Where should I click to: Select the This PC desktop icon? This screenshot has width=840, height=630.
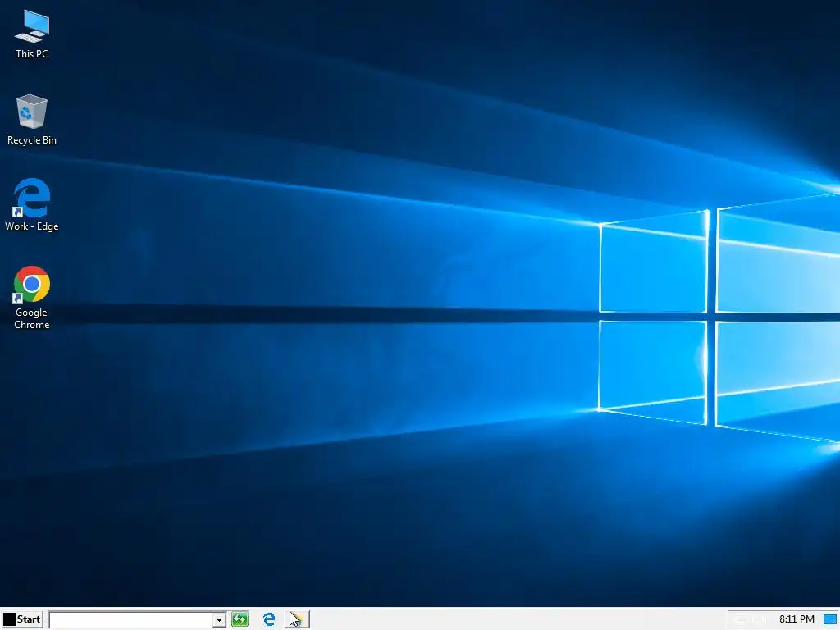click(32, 34)
